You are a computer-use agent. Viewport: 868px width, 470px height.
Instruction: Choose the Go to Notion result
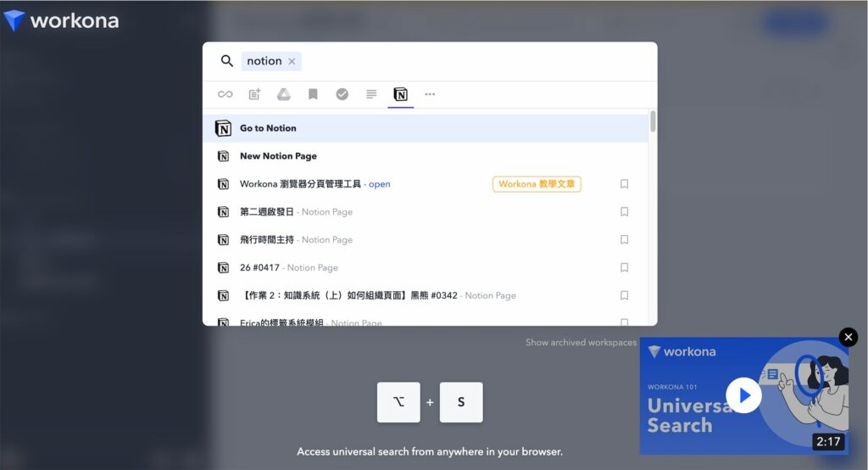(x=426, y=128)
